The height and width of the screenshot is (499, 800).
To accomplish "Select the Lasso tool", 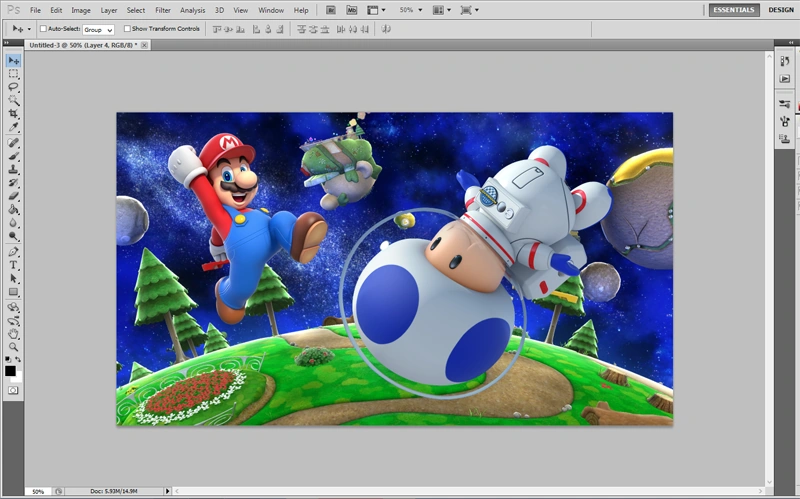I will (x=14, y=87).
